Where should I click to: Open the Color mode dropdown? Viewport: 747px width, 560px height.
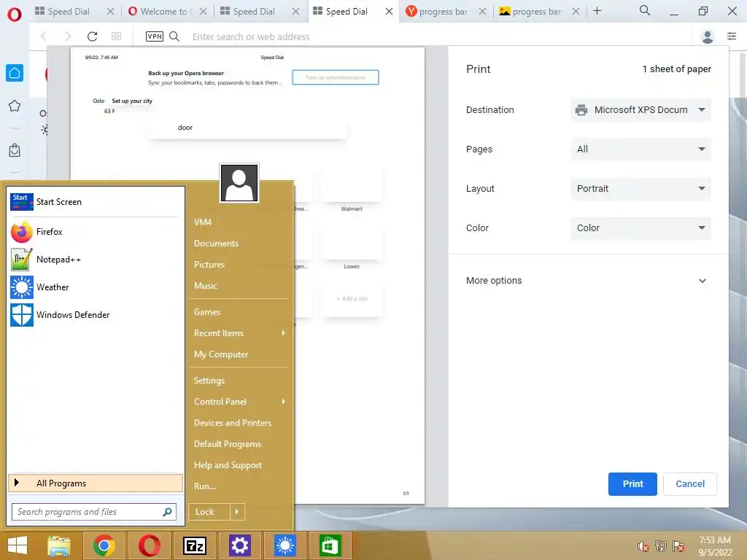click(640, 228)
